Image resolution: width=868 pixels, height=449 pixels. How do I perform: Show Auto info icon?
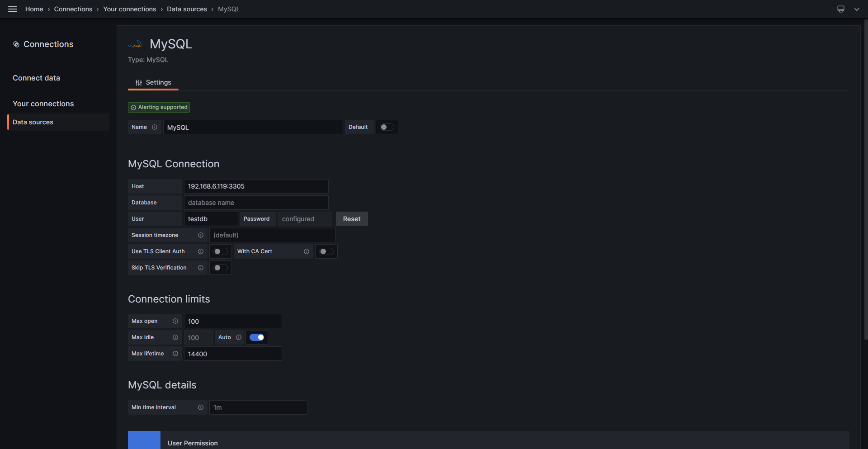239,337
